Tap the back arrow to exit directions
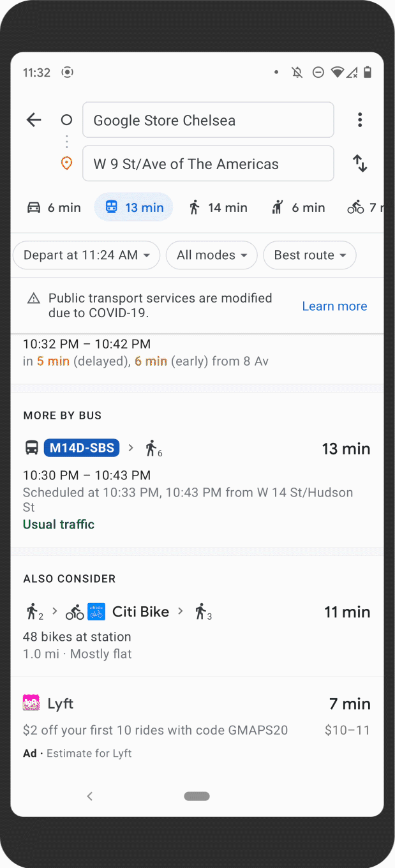The height and width of the screenshot is (868, 395). [x=33, y=119]
